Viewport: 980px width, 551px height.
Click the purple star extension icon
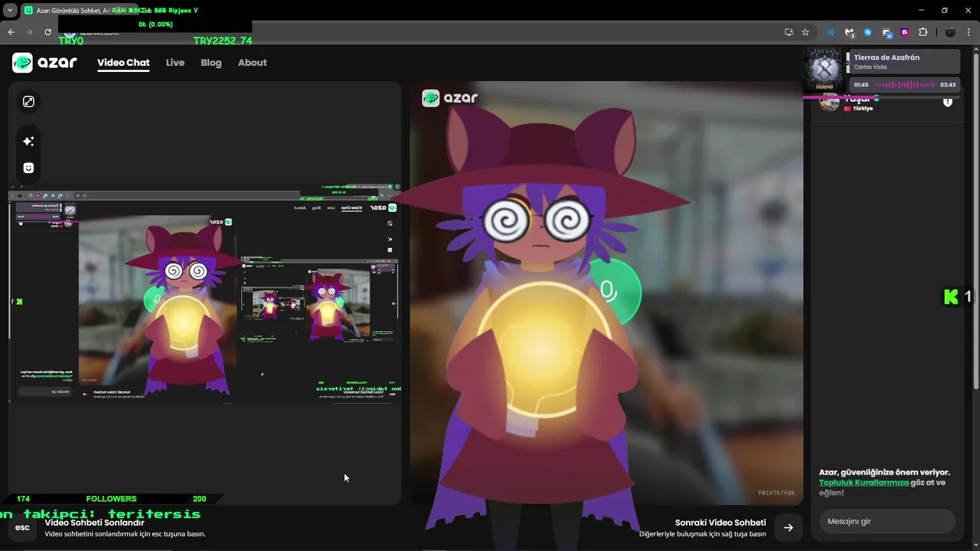point(904,32)
